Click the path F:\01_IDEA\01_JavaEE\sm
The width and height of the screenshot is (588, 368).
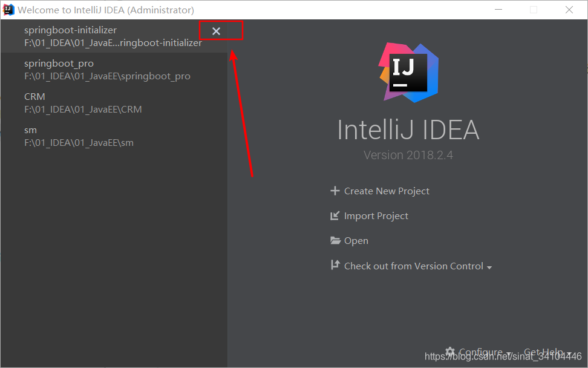coord(79,143)
